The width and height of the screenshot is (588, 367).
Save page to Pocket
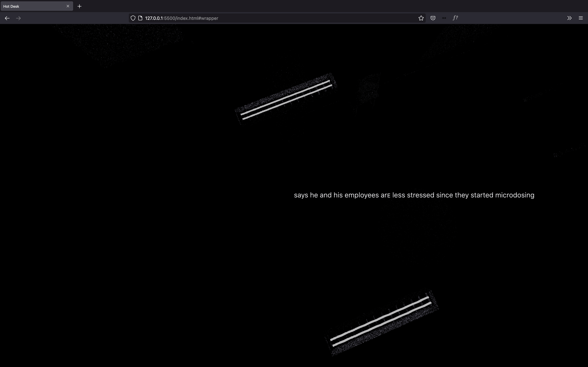tap(433, 18)
